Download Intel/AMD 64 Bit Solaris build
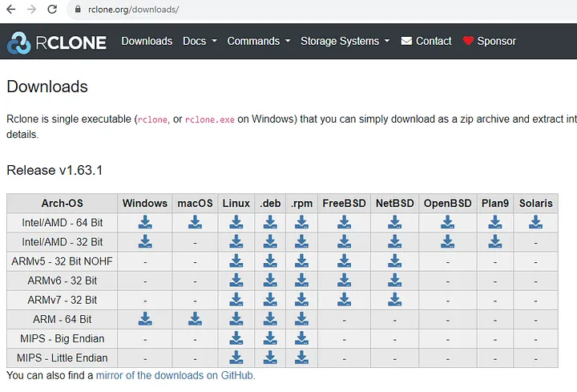The height and width of the screenshot is (392, 577). pyautogui.click(x=536, y=222)
